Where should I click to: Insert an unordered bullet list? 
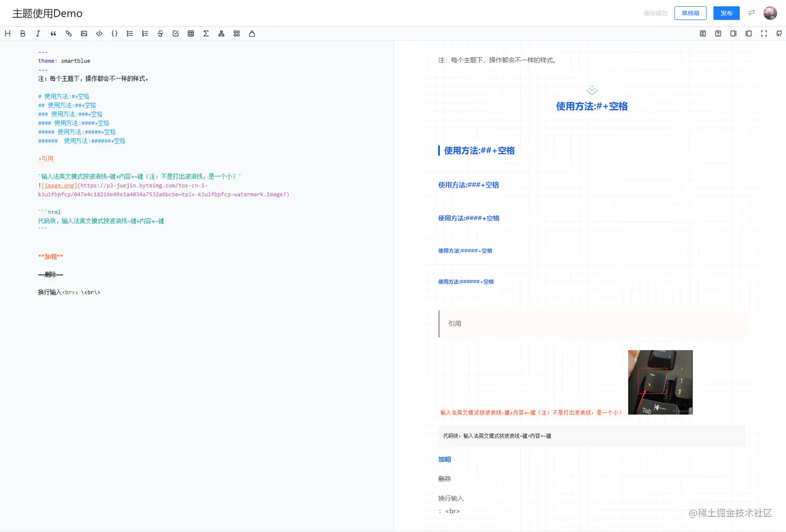pyautogui.click(x=130, y=33)
